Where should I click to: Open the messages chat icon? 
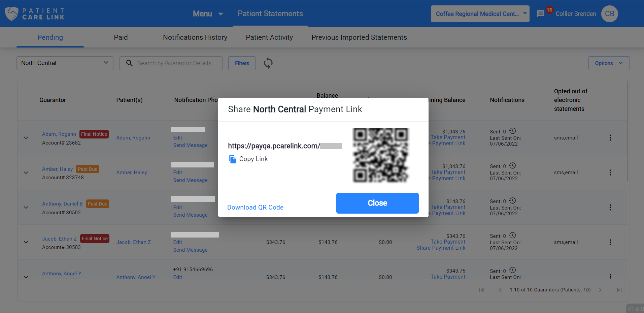(x=541, y=14)
